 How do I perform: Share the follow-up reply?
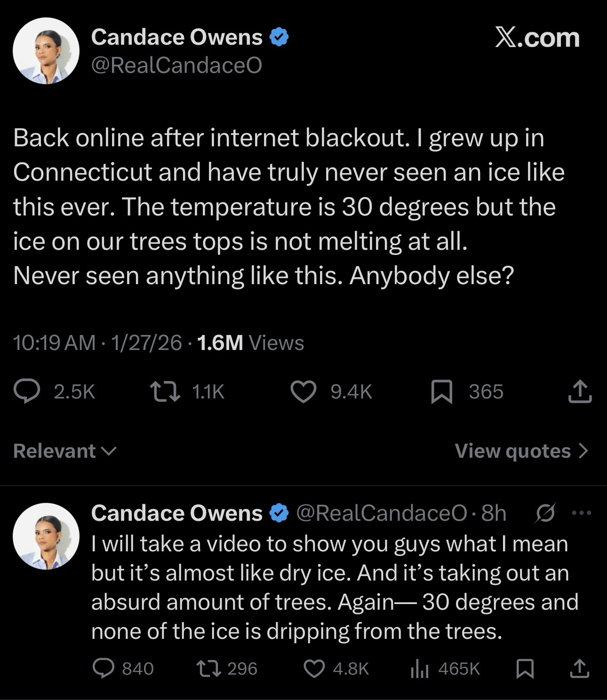click(579, 668)
